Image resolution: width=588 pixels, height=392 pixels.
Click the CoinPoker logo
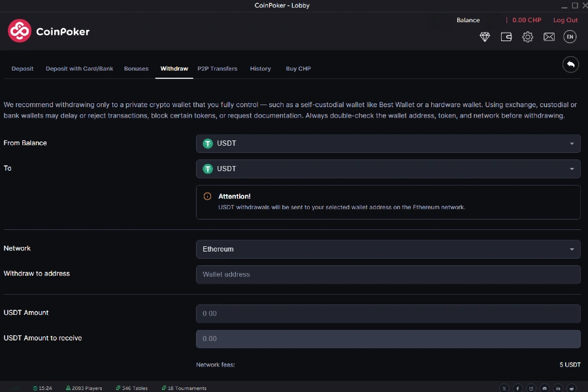coord(48,31)
